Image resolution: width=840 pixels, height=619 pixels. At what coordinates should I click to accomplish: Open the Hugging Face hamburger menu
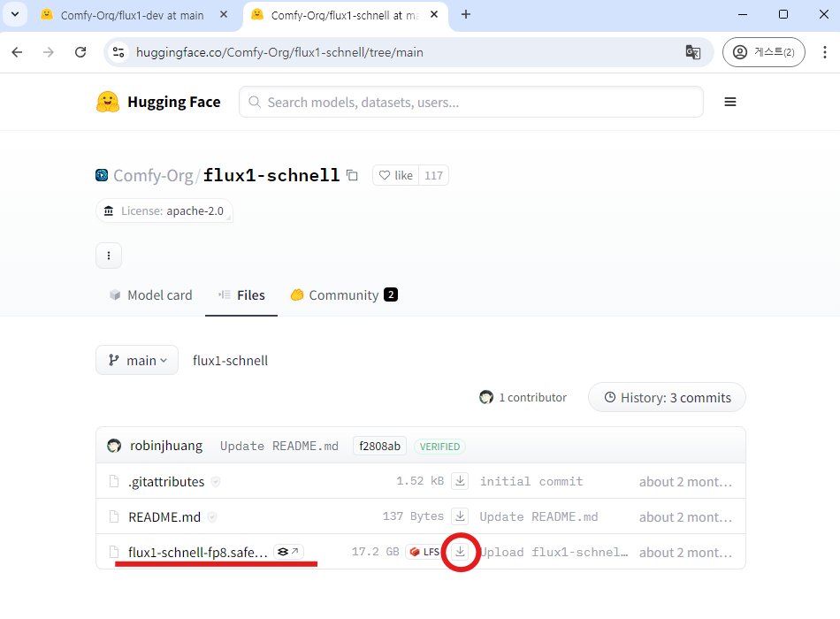tap(729, 102)
